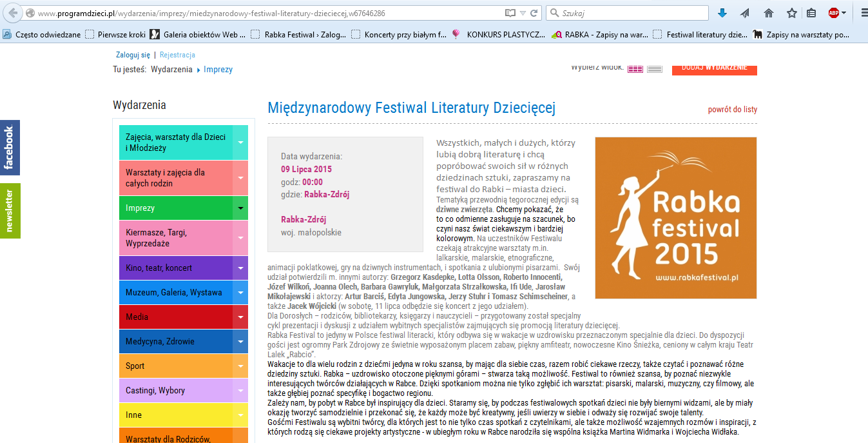Switch to list view layout
The image size is (868, 443).
click(x=655, y=69)
